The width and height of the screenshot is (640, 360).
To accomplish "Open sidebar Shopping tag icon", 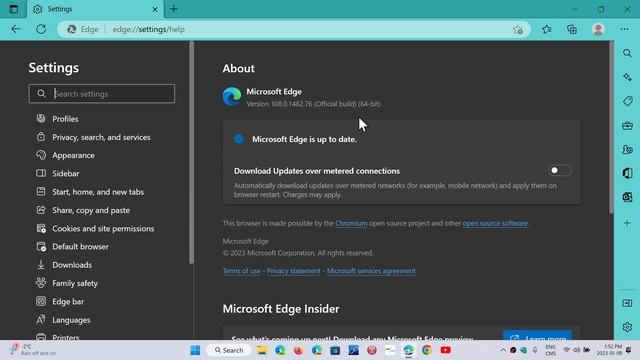I will pyautogui.click(x=627, y=101).
